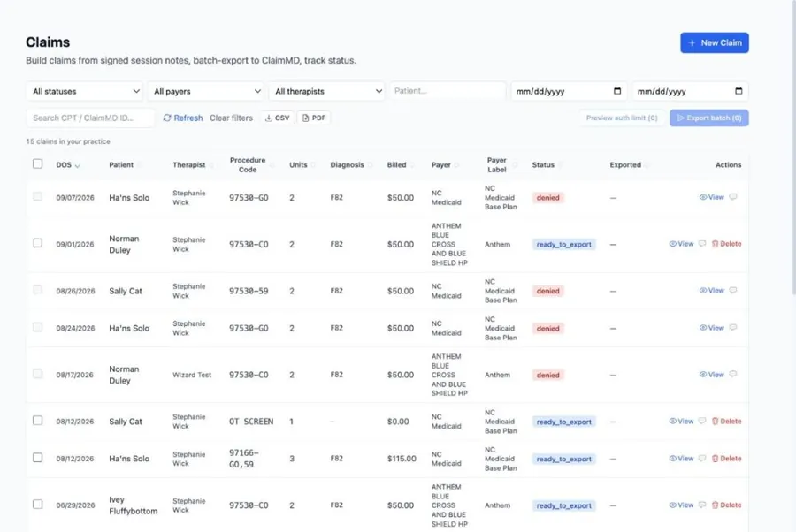Sort by the Units column header
The width and height of the screenshot is (796, 532).
pos(302,165)
